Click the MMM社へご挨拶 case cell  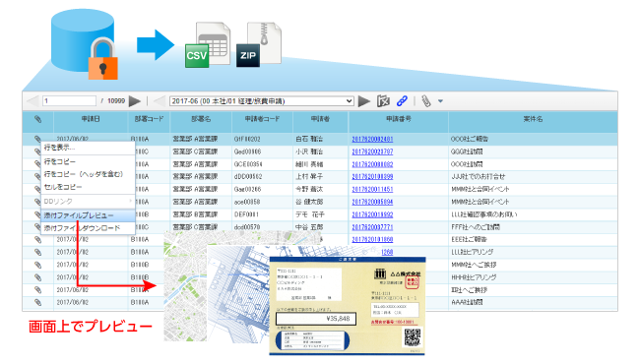tap(474, 265)
